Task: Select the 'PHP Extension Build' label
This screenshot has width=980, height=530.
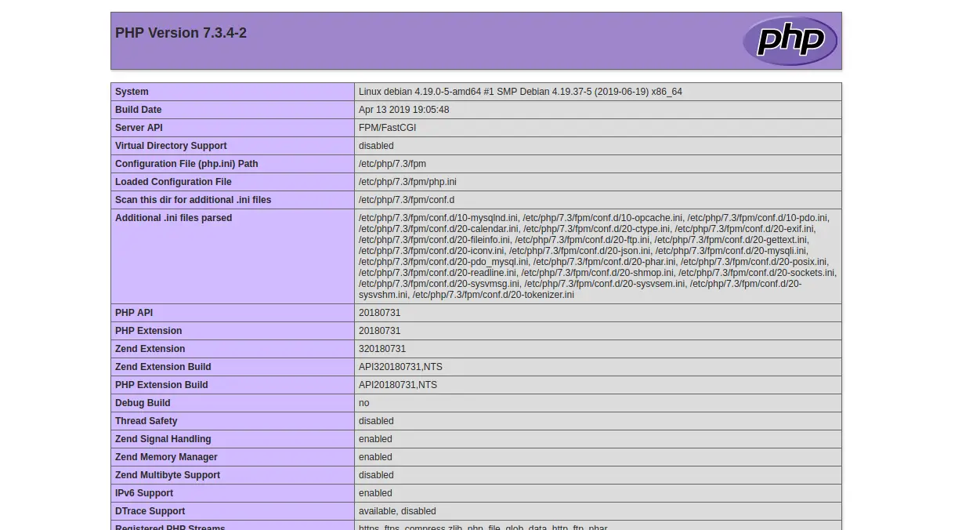Action: (x=161, y=385)
